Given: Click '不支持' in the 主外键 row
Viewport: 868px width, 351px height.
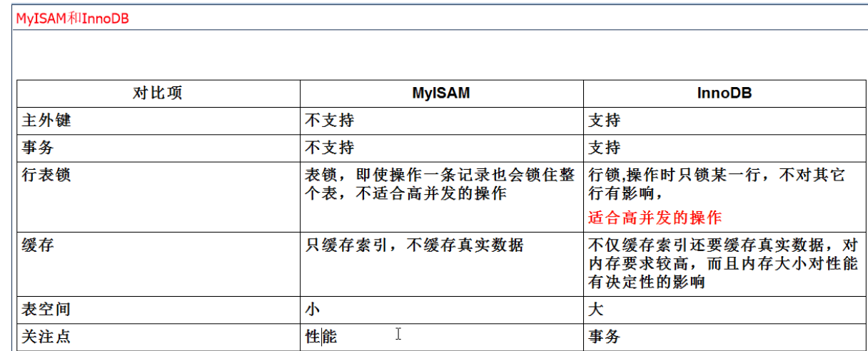Looking at the screenshot, I should point(330,121).
